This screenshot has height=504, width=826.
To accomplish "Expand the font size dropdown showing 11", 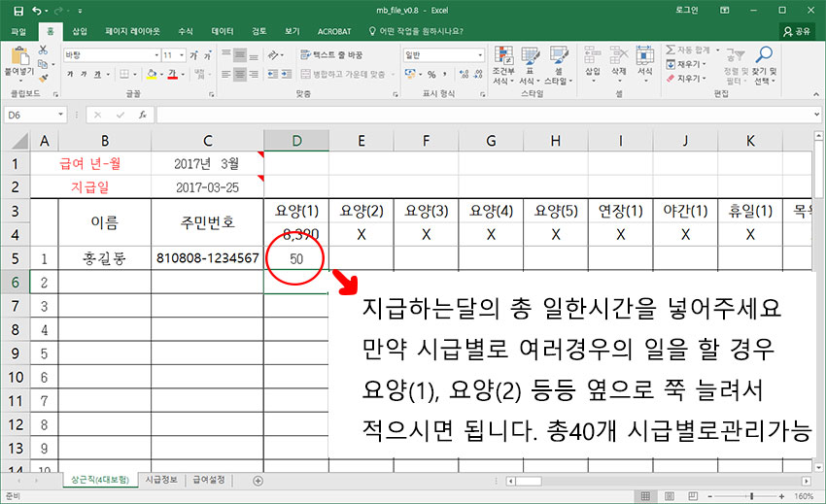I will click(182, 55).
